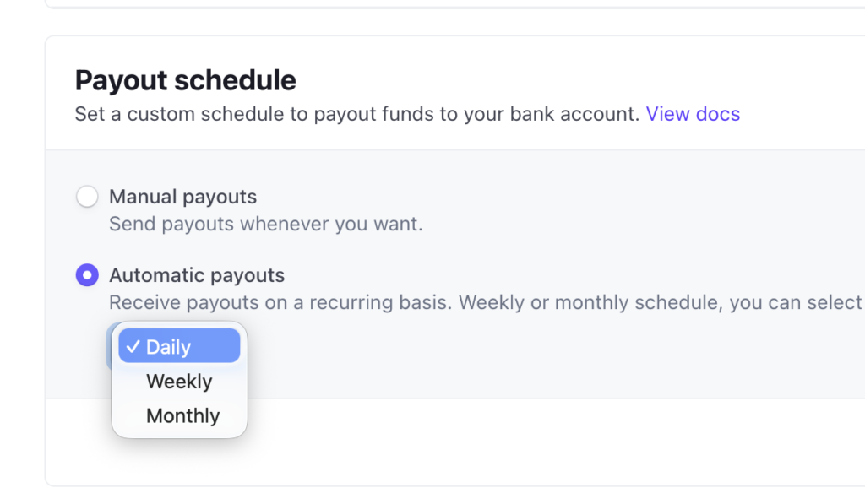Click the Manual payouts label text

(x=182, y=198)
